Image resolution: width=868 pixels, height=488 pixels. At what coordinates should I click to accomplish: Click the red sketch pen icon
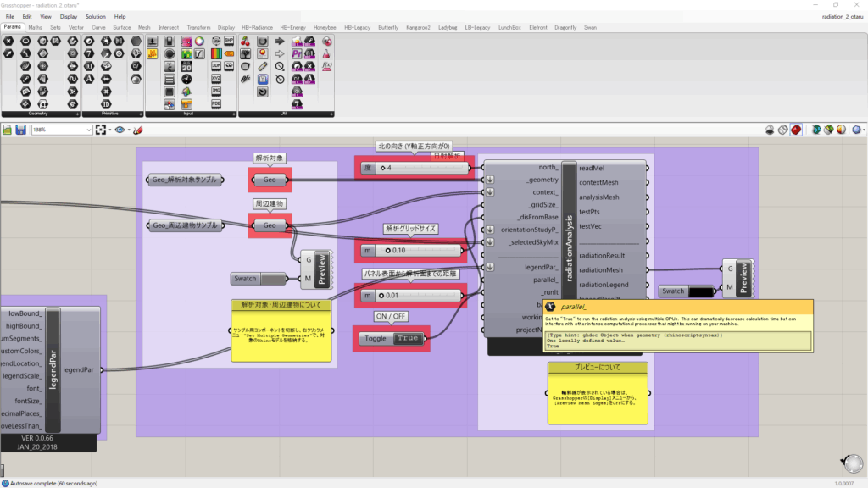point(138,130)
